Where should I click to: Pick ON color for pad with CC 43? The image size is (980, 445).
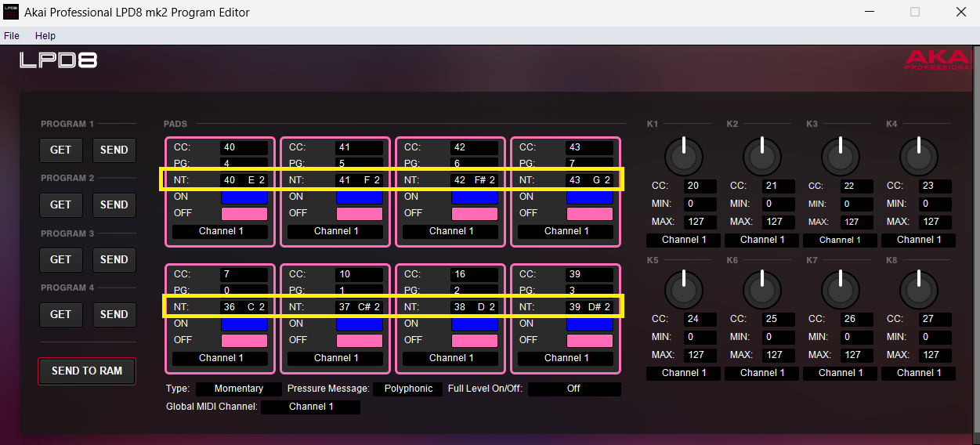coord(590,197)
